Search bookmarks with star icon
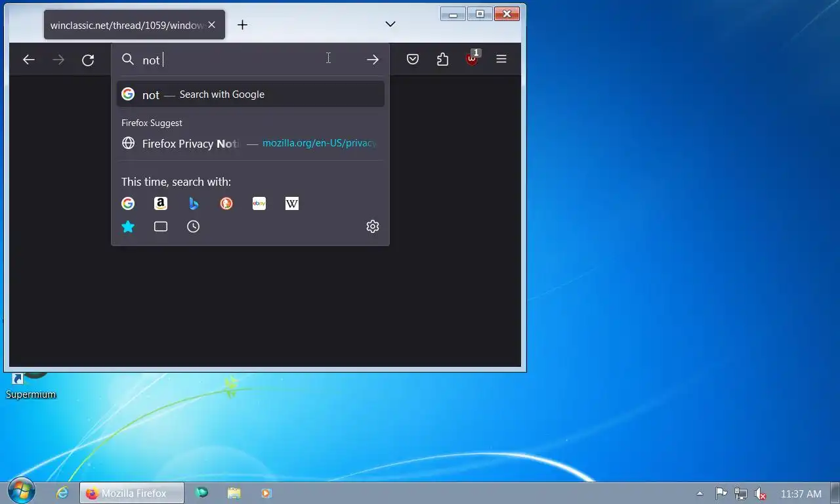The height and width of the screenshot is (504, 840). (x=128, y=226)
